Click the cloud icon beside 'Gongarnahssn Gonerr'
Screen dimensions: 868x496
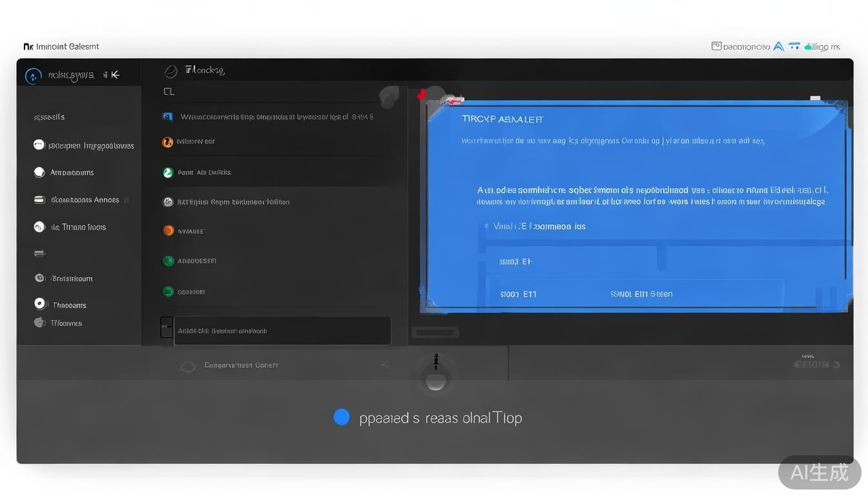(188, 366)
